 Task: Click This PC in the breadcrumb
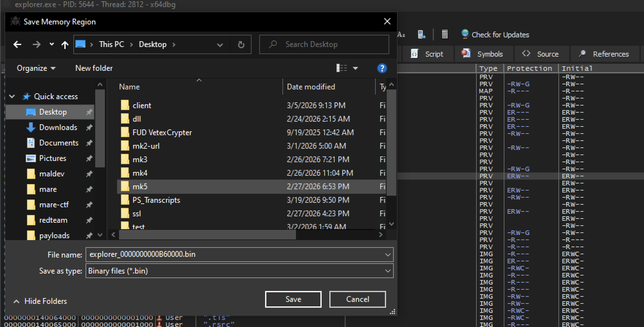pyautogui.click(x=111, y=44)
